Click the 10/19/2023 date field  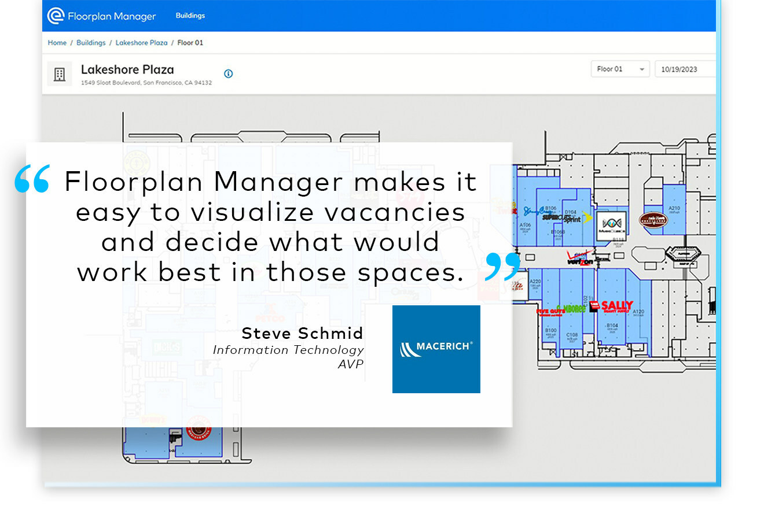[685, 69]
